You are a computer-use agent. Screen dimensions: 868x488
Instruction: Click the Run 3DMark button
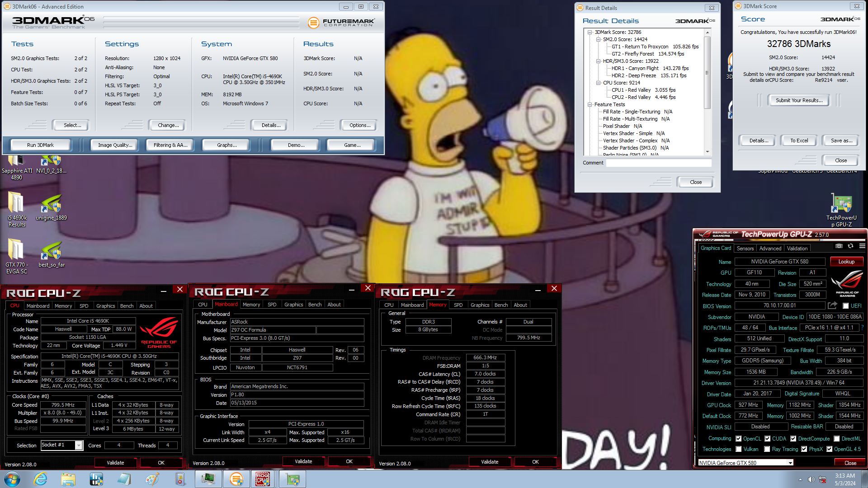click(40, 145)
